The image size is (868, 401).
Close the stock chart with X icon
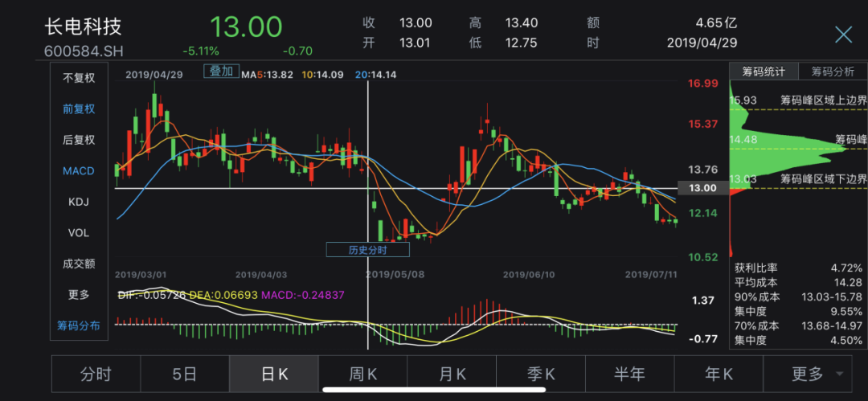[x=843, y=34]
